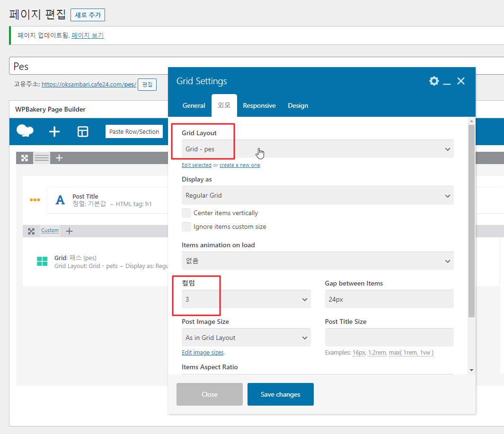Click the Grid Settings scrollbar thumb
The height and width of the screenshot is (434, 504).
click(x=471, y=221)
